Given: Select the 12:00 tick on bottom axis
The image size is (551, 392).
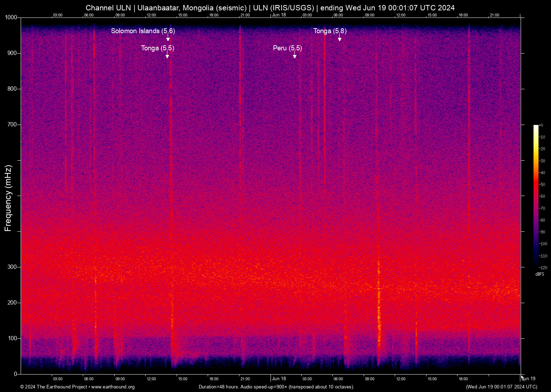Looking at the screenshot, I should tap(151, 379).
